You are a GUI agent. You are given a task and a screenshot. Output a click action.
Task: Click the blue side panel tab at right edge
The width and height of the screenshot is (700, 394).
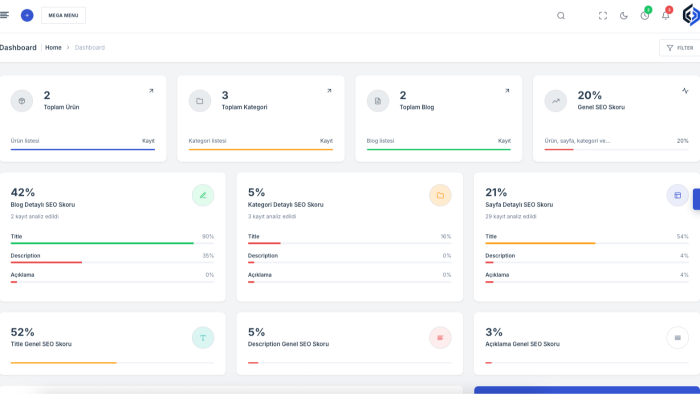(696, 199)
